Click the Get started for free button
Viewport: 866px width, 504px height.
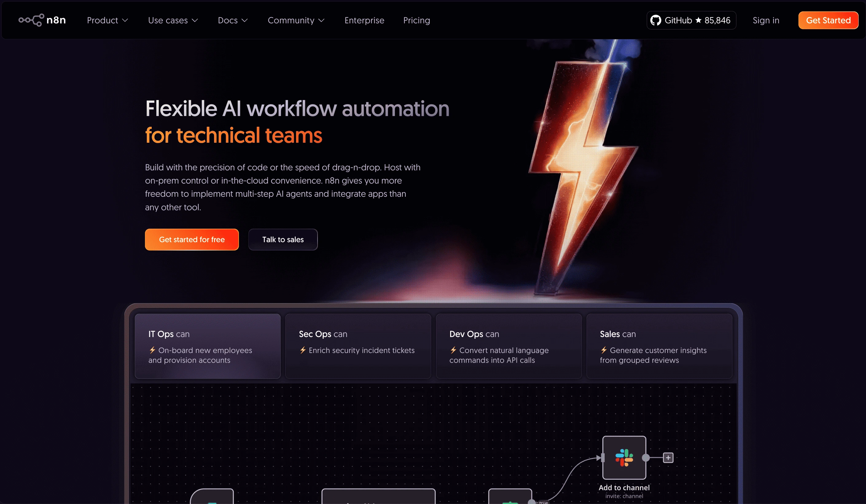point(192,239)
